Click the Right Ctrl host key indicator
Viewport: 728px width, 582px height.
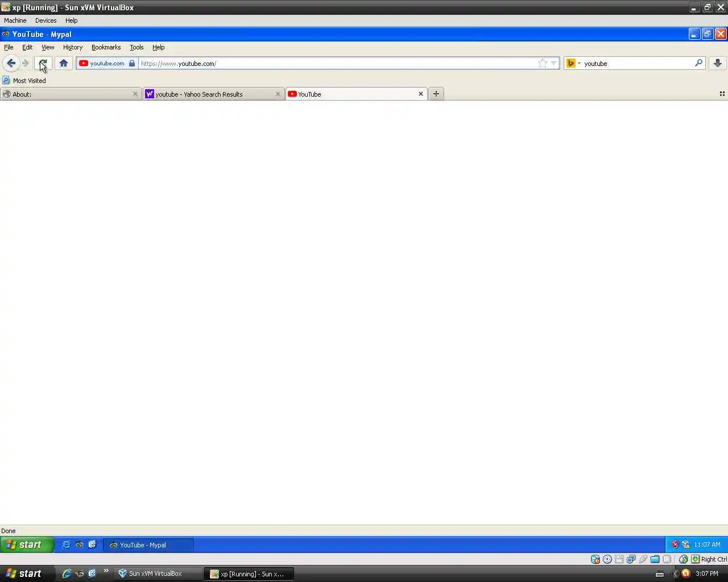pos(709,559)
